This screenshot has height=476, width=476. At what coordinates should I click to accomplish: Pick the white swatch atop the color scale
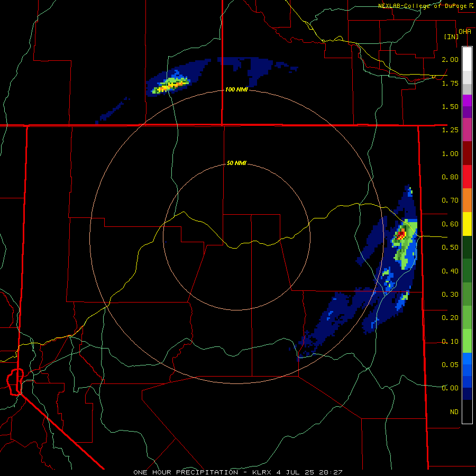pyautogui.click(x=467, y=59)
